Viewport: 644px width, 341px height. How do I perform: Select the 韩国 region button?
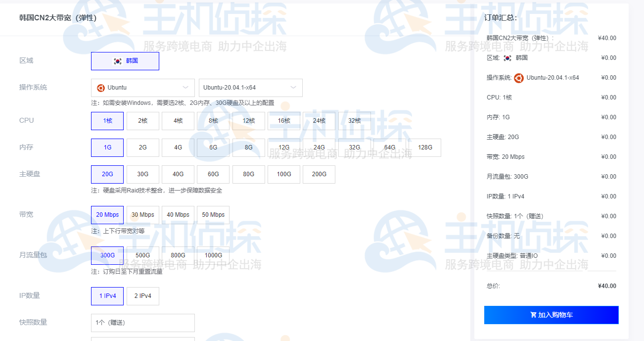[x=125, y=61]
